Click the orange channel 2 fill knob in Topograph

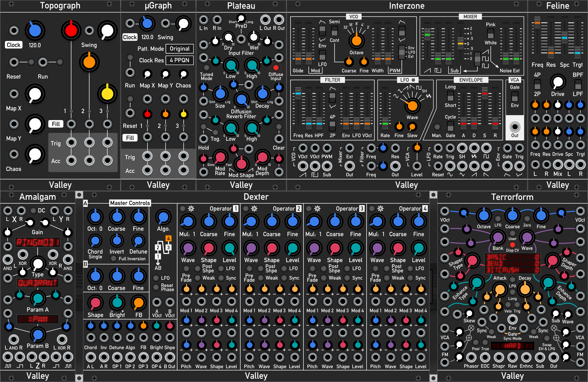click(x=89, y=62)
